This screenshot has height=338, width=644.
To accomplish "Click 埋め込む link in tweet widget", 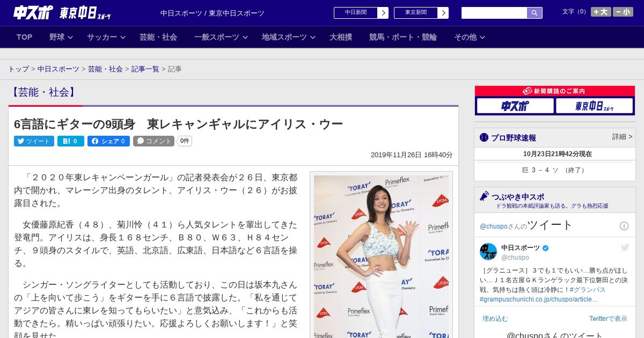I will (x=495, y=319).
